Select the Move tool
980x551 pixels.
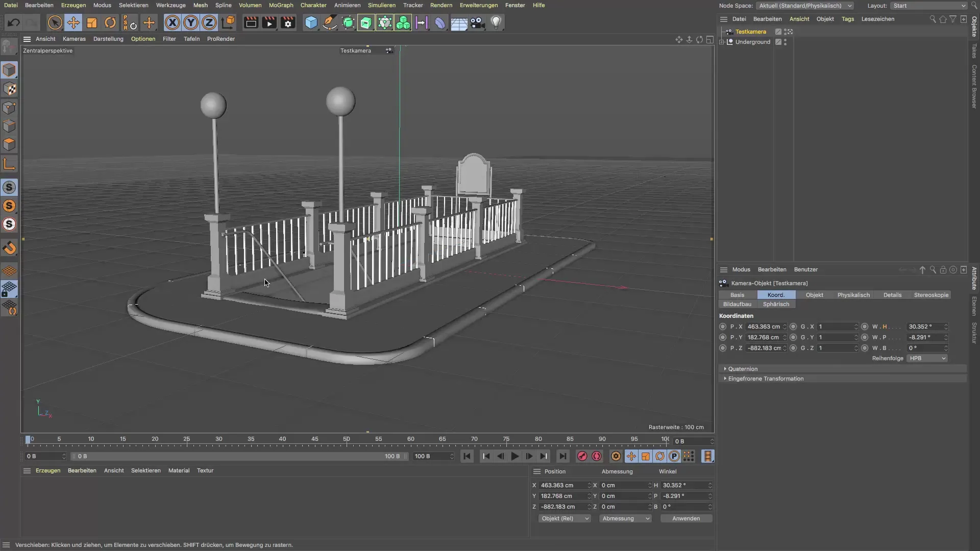73,22
